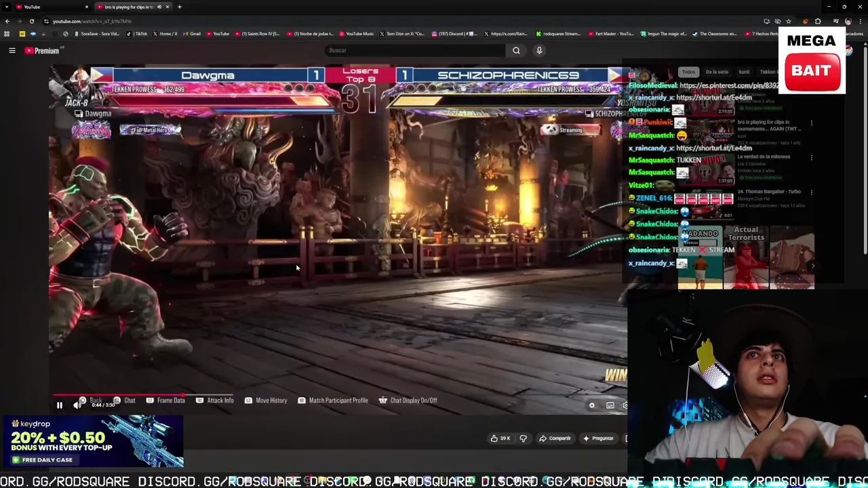Image resolution: width=868 pixels, height=488 pixels.
Task: Open '34. Thomas Bangalter - Turbo' video
Action: point(770,191)
